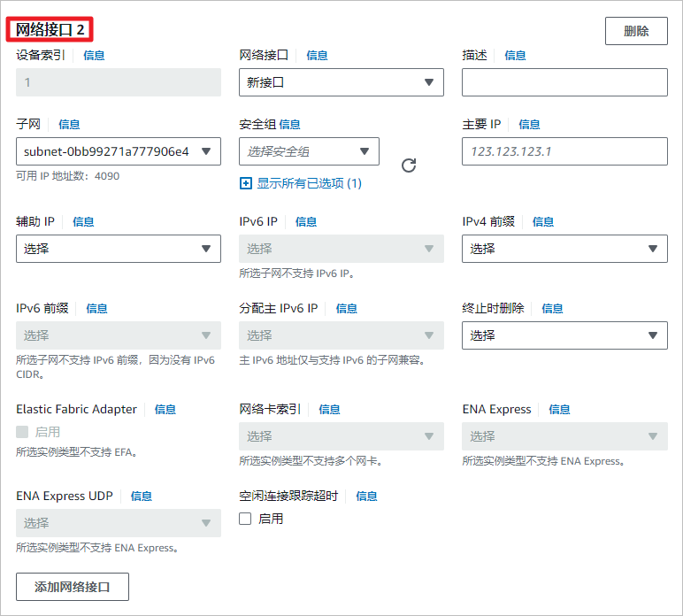Open the 选择安全组 dropdown
Screen dimensions: 683x616
[x=309, y=151]
